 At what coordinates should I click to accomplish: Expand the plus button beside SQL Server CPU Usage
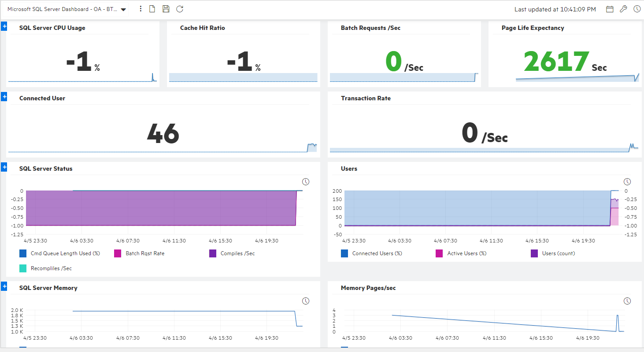(4, 26)
